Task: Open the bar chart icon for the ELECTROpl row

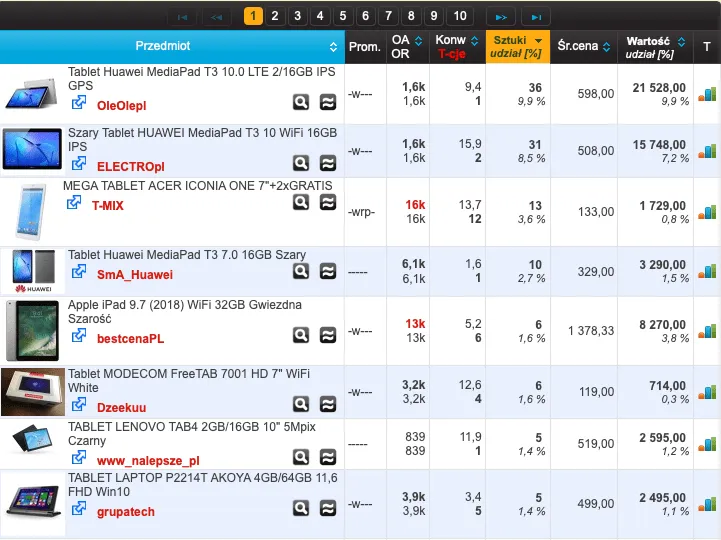Action: click(x=707, y=151)
